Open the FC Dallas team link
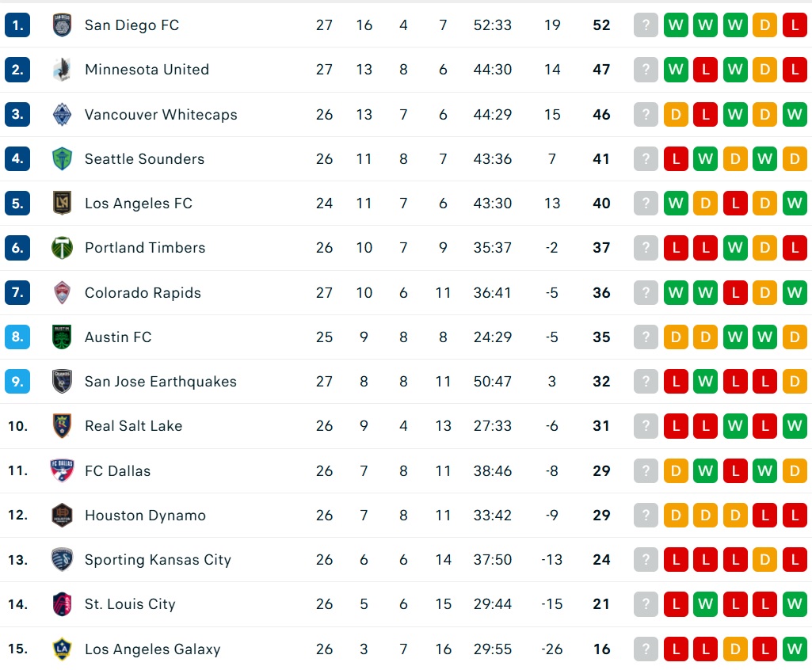This screenshot has height=670, width=812. click(x=117, y=471)
